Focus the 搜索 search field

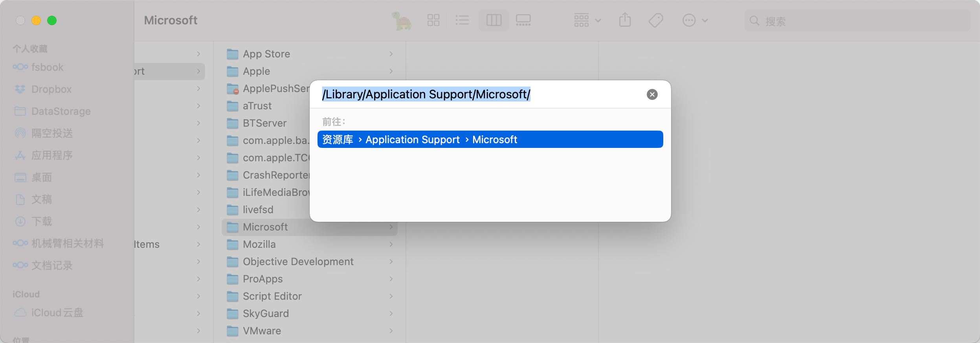pyautogui.click(x=857, y=21)
